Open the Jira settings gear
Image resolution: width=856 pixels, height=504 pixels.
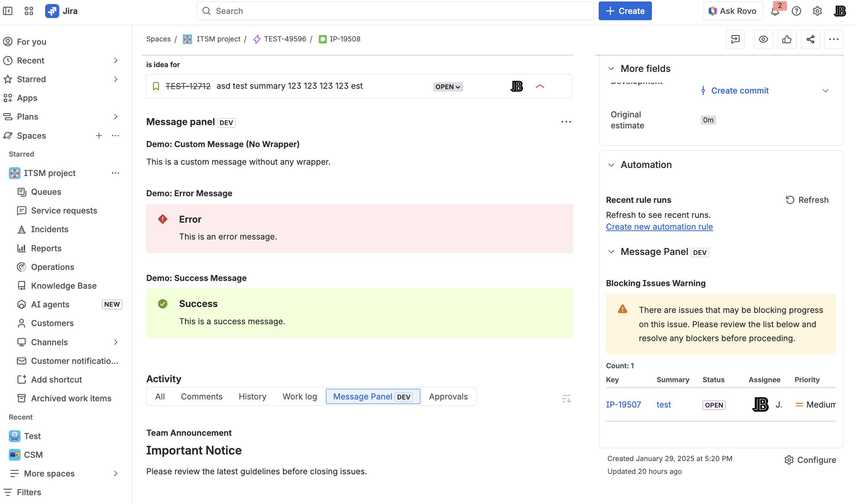pos(817,11)
